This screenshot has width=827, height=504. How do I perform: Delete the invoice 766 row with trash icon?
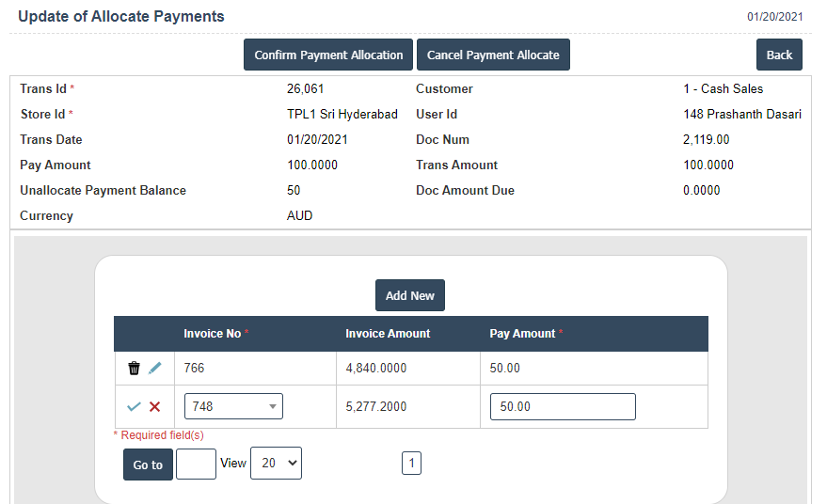click(x=134, y=369)
